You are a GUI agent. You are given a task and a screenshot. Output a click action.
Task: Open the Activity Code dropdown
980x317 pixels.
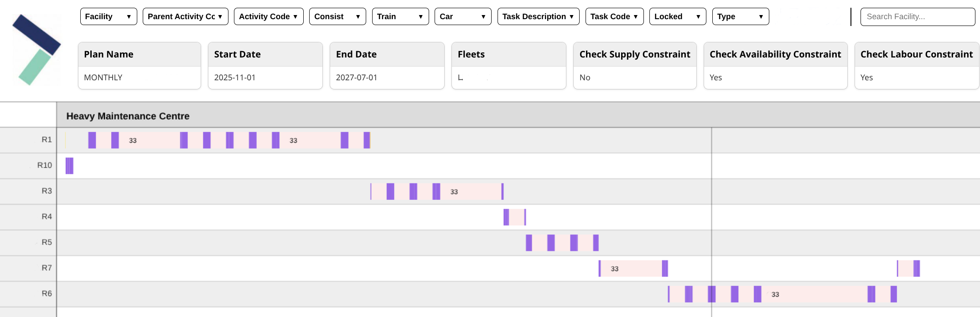point(269,16)
